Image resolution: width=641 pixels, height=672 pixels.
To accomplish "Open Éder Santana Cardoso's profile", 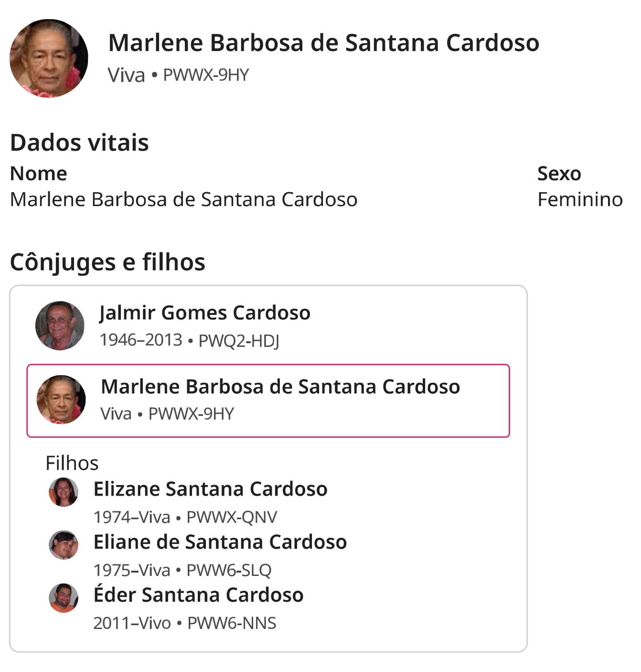I will (199, 595).
